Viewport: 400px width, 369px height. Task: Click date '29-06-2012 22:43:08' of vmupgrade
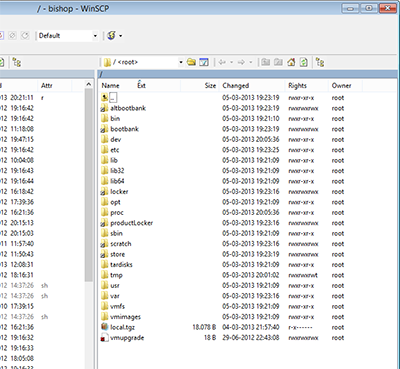coord(251,338)
